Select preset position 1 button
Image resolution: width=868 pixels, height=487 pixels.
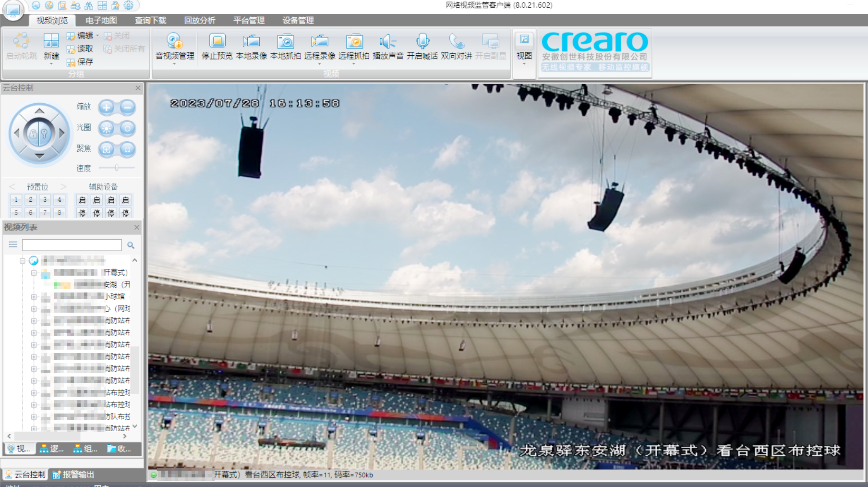16,200
